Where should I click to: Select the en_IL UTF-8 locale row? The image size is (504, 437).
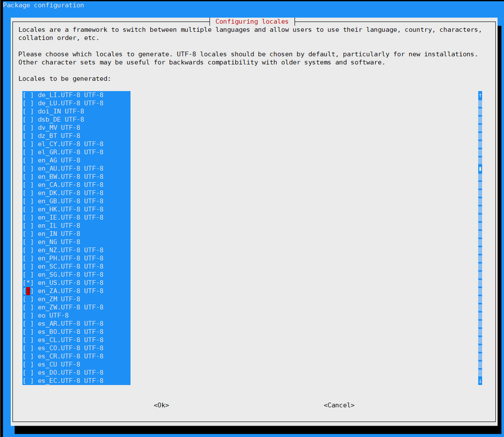[76, 226]
